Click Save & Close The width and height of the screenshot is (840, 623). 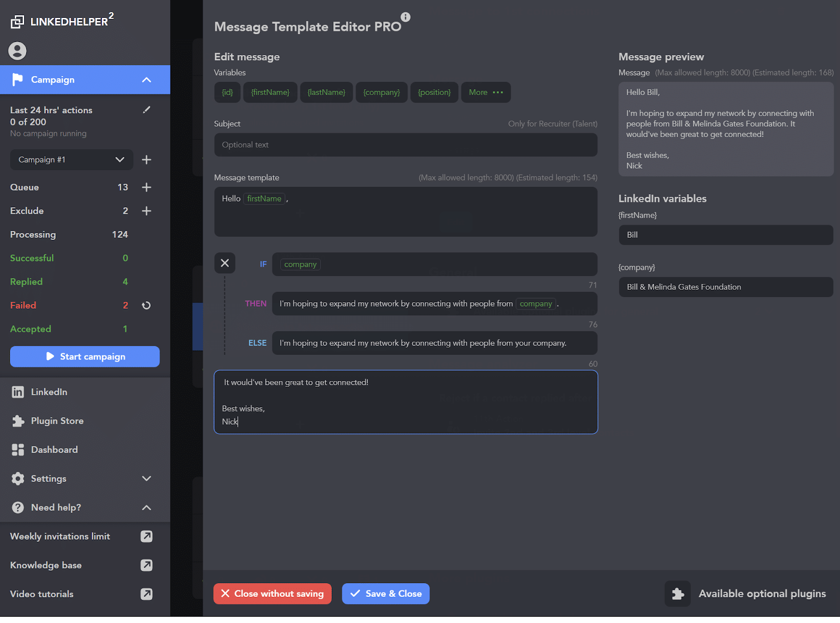[385, 594]
